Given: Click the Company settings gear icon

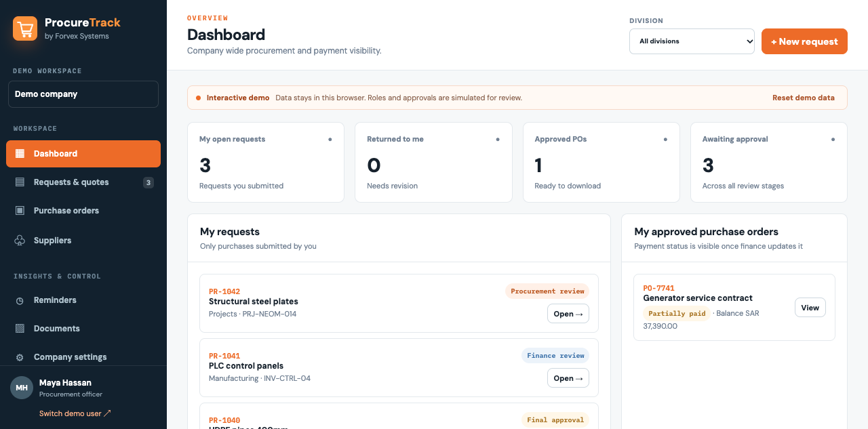Looking at the screenshot, I should 20,357.
